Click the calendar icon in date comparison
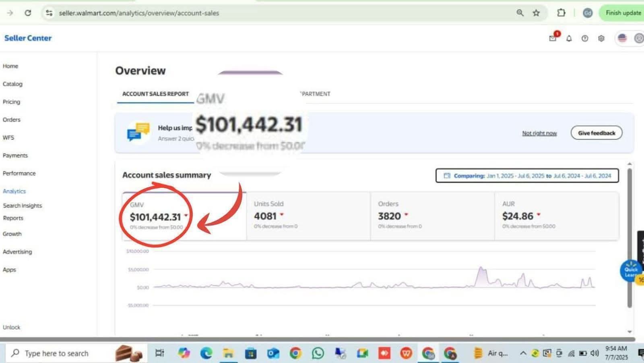 [447, 176]
